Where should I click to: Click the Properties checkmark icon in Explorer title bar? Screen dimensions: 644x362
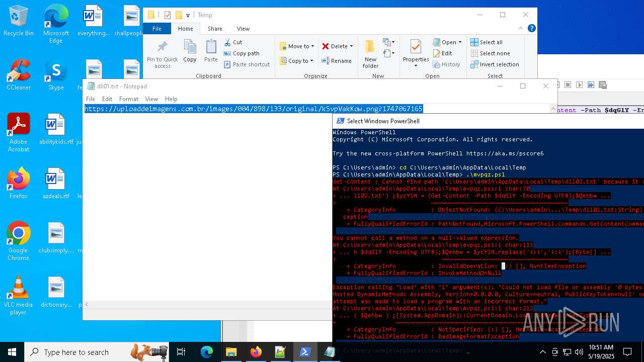pos(168,15)
